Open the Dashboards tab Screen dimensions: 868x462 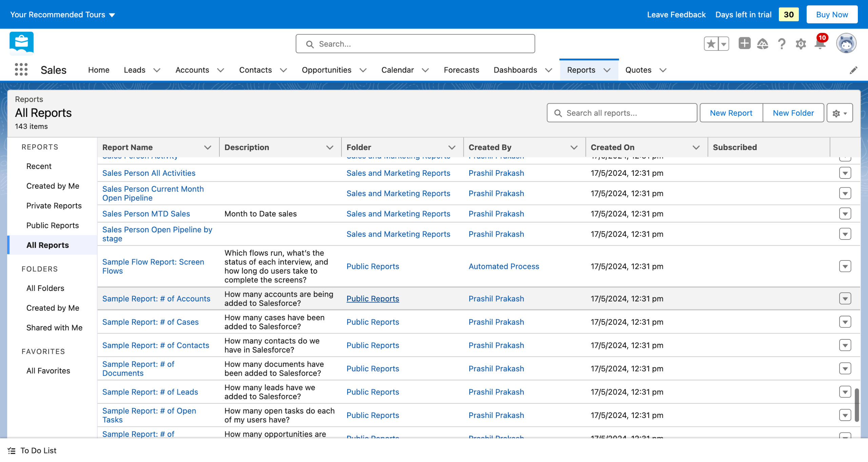pyautogui.click(x=515, y=70)
